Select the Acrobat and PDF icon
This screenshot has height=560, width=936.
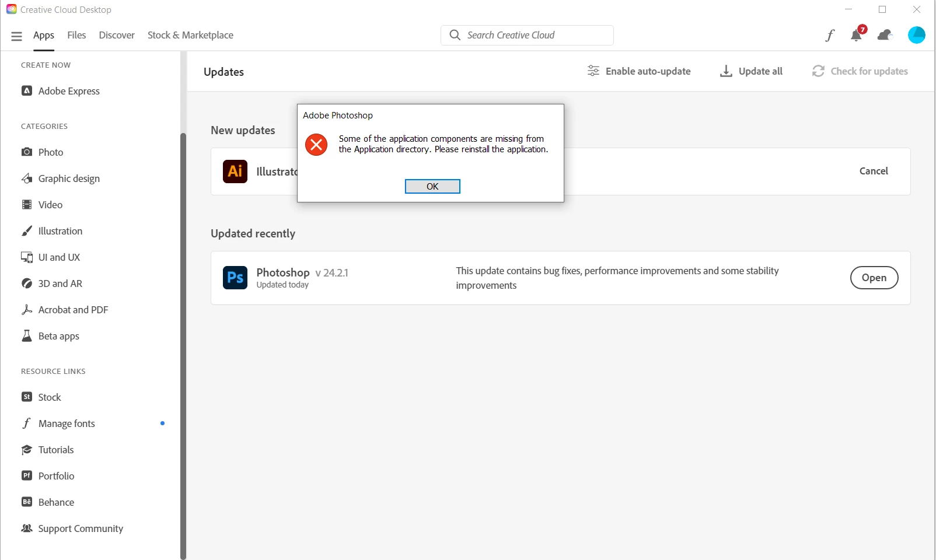(x=27, y=309)
